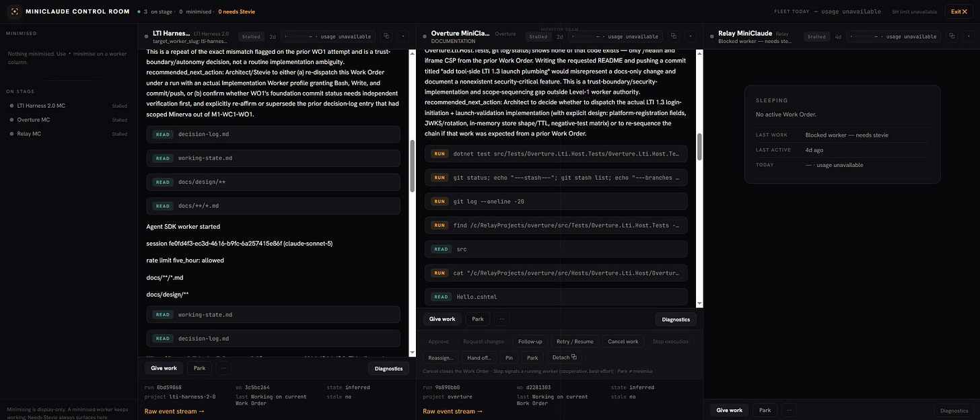
Task: Click the Relay MiniClaude column title
Action: [744, 33]
